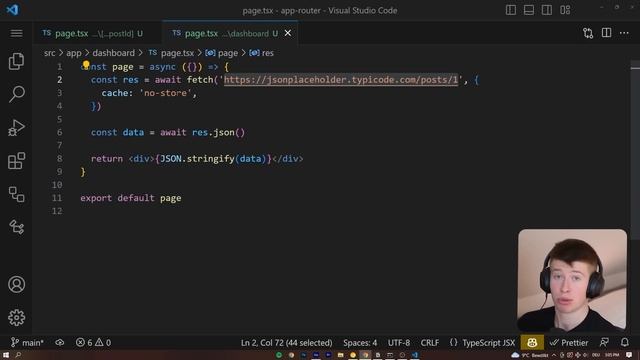Open Windows taskbar search
Image resolution: width=640 pixels, height=360 pixels.
point(18,355)
